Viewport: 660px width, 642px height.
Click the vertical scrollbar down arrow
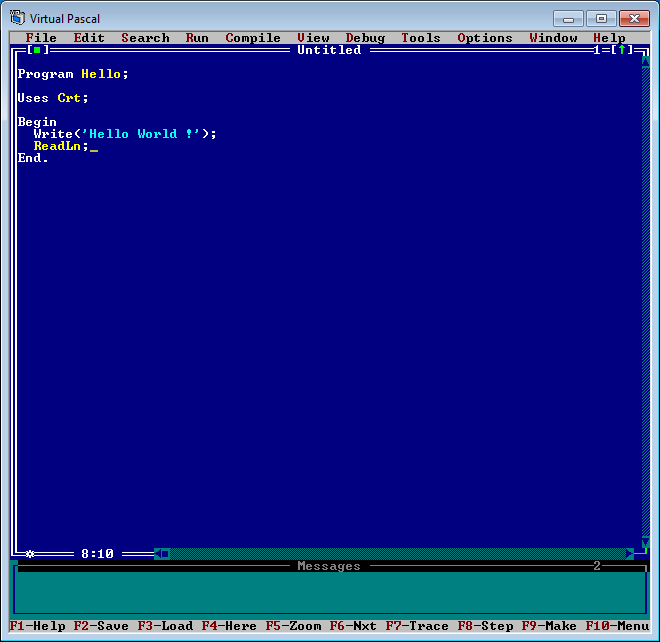click(x=645, y=541)
